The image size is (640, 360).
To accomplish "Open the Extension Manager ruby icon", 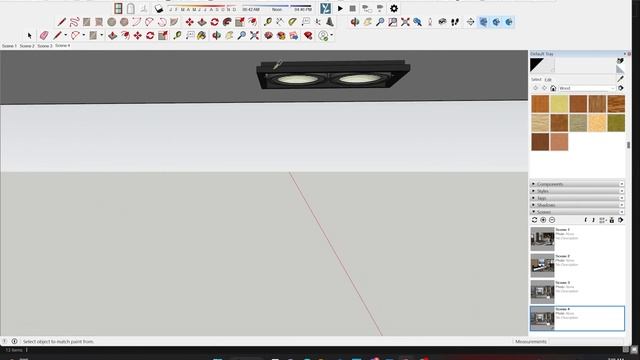I will pyautogui.click(x=308, y=36).
